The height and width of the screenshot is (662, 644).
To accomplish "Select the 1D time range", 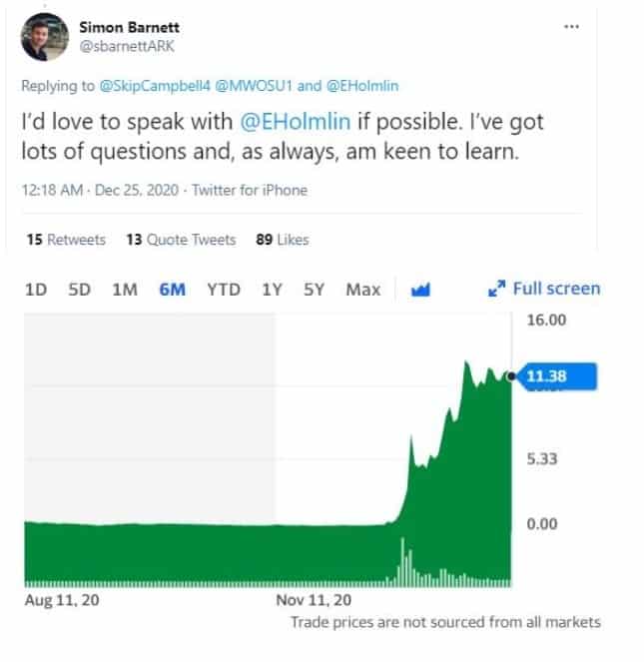I will point(36,290).
